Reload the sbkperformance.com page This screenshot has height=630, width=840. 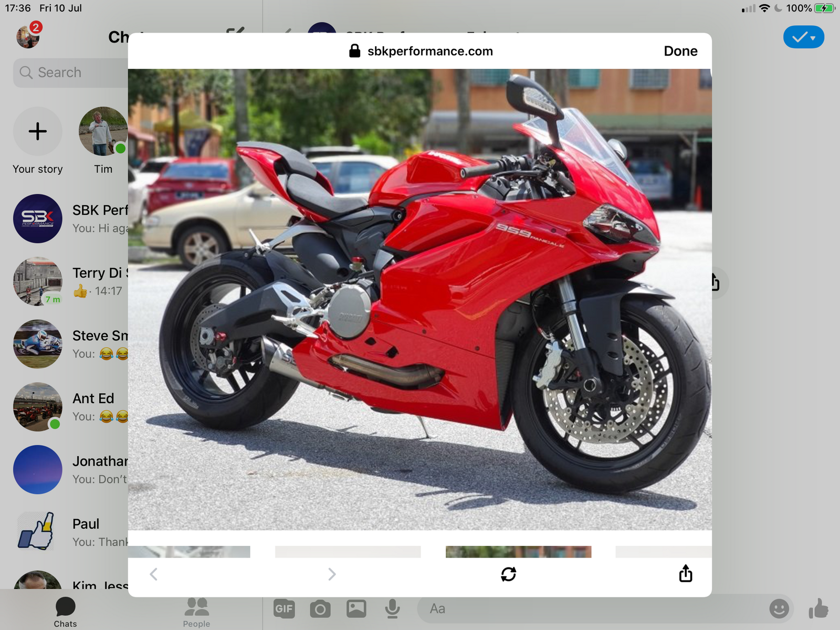[508, 574]
